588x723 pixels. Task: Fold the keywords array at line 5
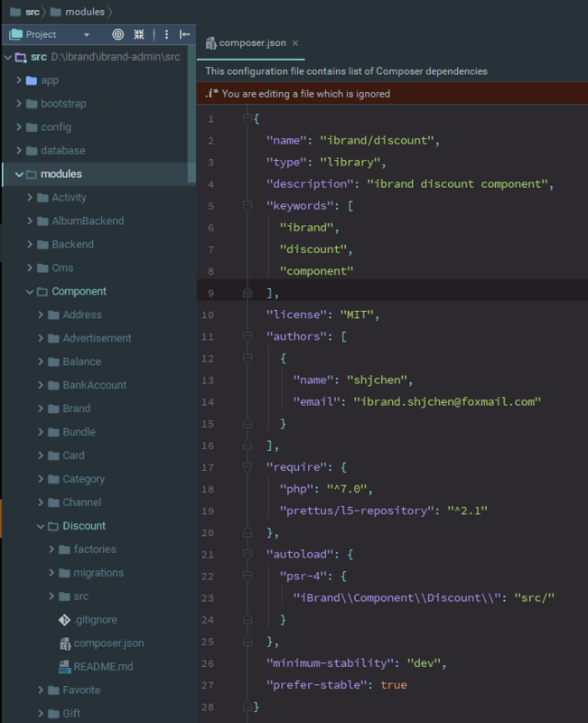coord(247,206)
